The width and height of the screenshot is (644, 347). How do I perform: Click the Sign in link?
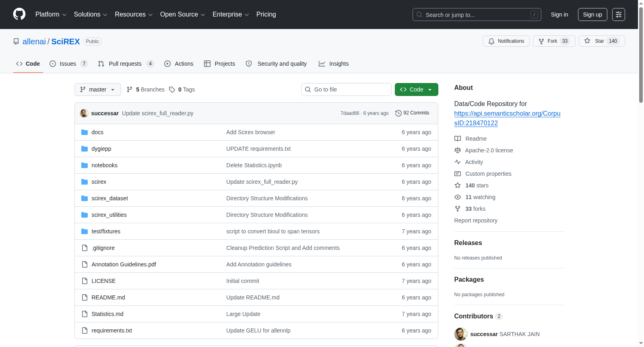point(559,15)
